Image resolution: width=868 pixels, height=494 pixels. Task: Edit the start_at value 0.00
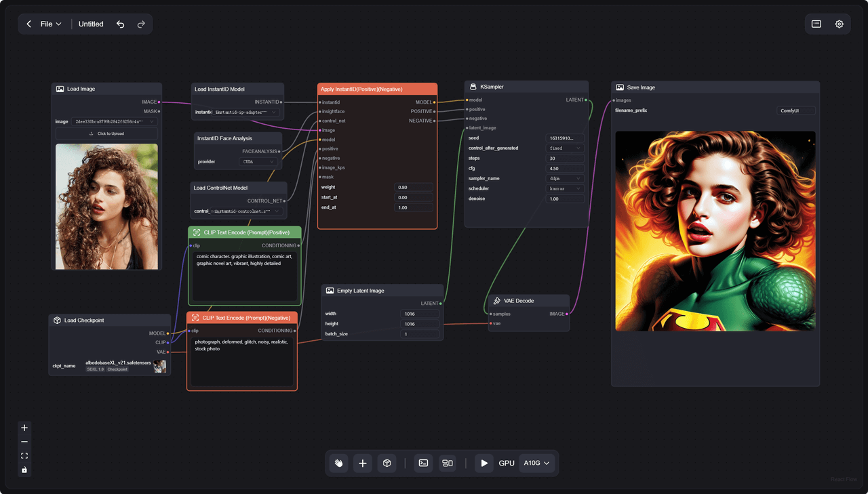[x=414, y=197]
